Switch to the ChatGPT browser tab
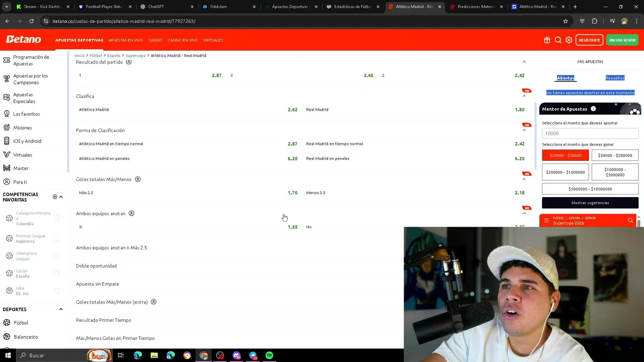Screen dimensions: 644x362 pos(167,7)
